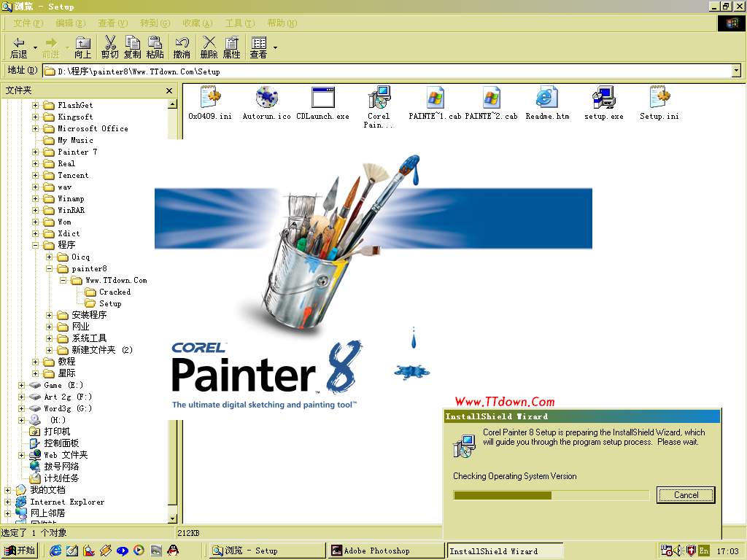Click the Copy (复制) toolbar icon
Screen dimensions: 747x560
tap(133, 47)
